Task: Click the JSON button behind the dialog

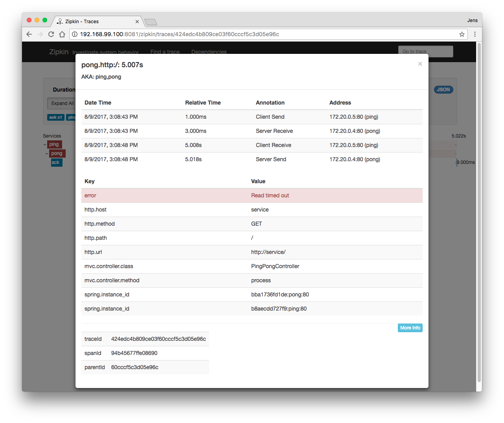Action: click(x=443, y=90)
